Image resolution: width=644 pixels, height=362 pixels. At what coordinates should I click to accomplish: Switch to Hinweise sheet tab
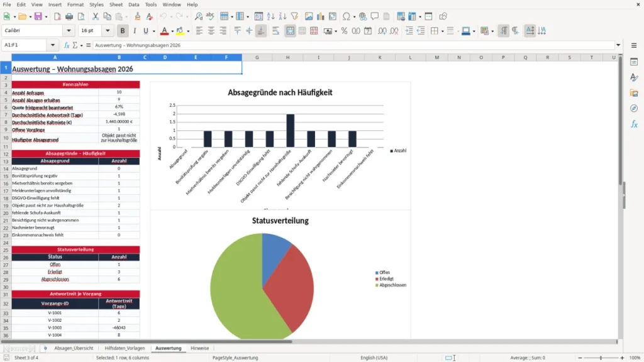click(x=199, y=348)
